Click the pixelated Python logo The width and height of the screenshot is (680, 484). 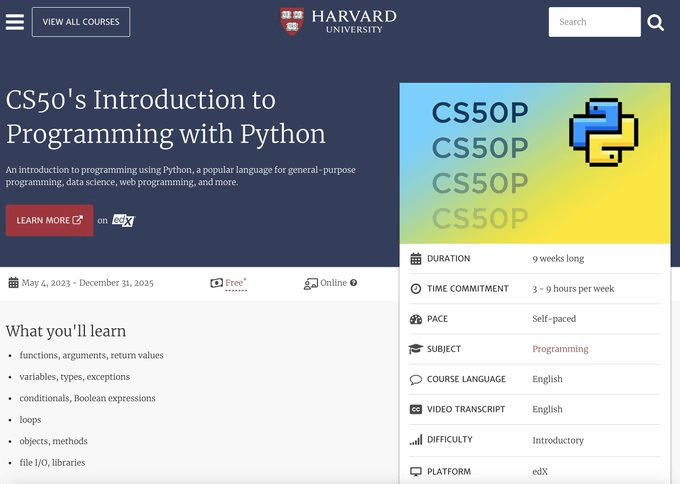pos(603,132)
